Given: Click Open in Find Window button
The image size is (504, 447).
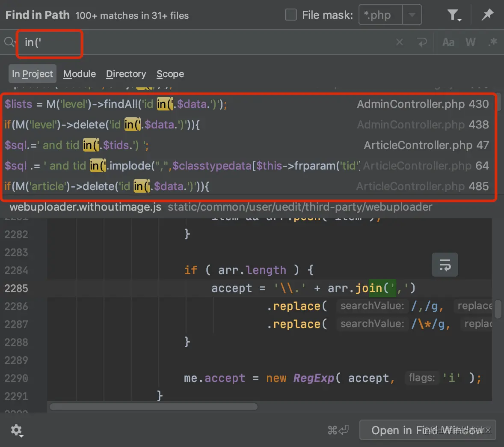Looking at the screenshot, I should click(x=427, y=430).
